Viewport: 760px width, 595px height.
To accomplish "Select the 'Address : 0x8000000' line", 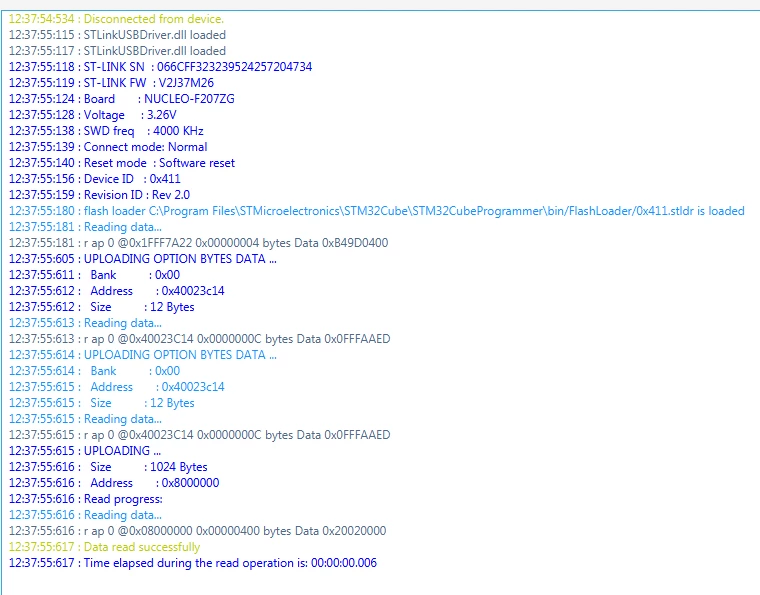I will coord(114,483).
